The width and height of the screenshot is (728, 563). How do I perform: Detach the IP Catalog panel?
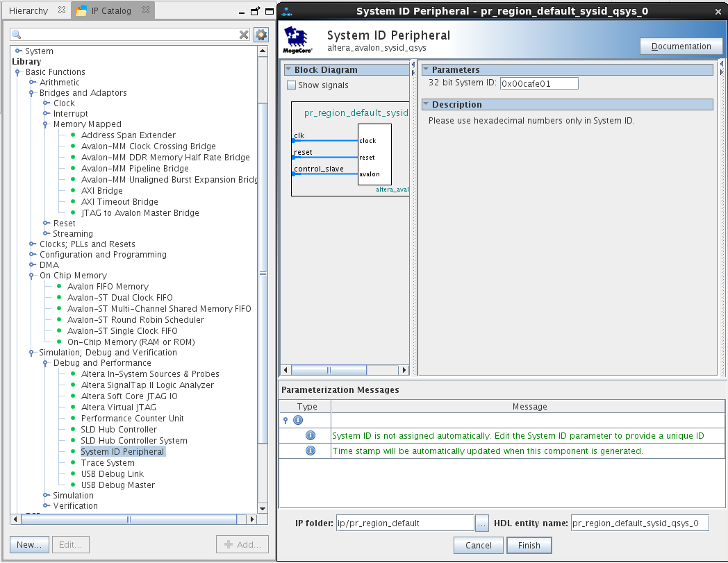coord(255,11)
